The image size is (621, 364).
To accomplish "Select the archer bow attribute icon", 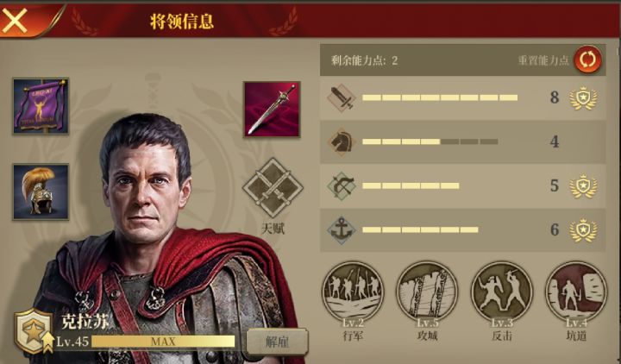I will (x=342, y=185).
